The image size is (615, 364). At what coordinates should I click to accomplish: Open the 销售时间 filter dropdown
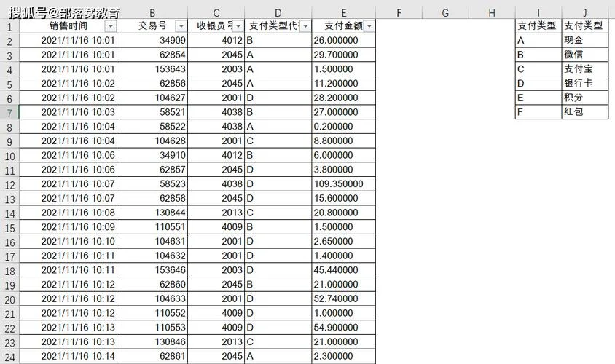point(111,26)
